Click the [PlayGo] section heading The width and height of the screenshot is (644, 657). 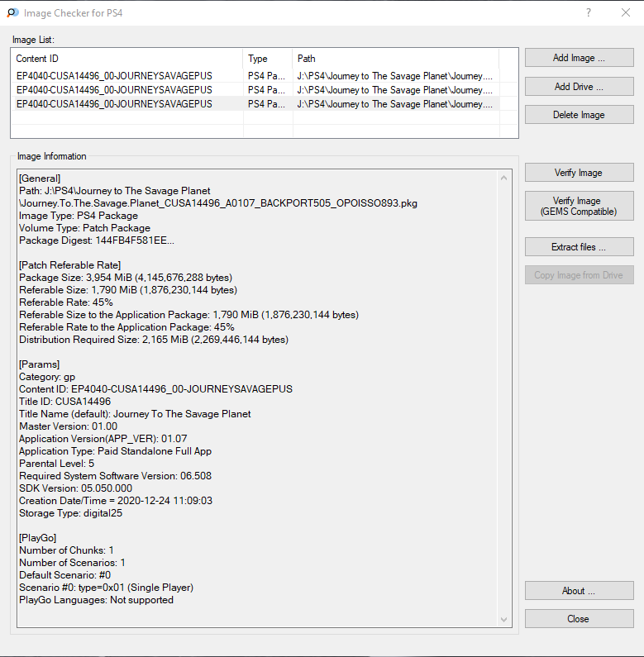(38, 538)
